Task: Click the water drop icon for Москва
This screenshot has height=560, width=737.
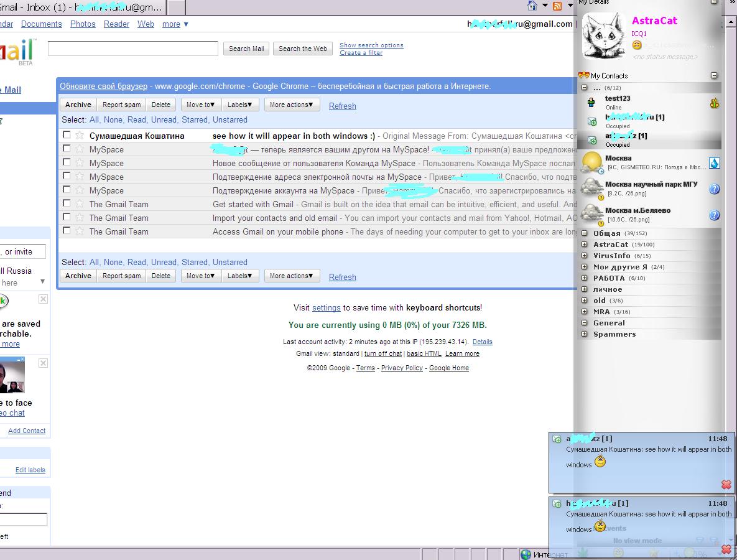Action: pos(715,162)
